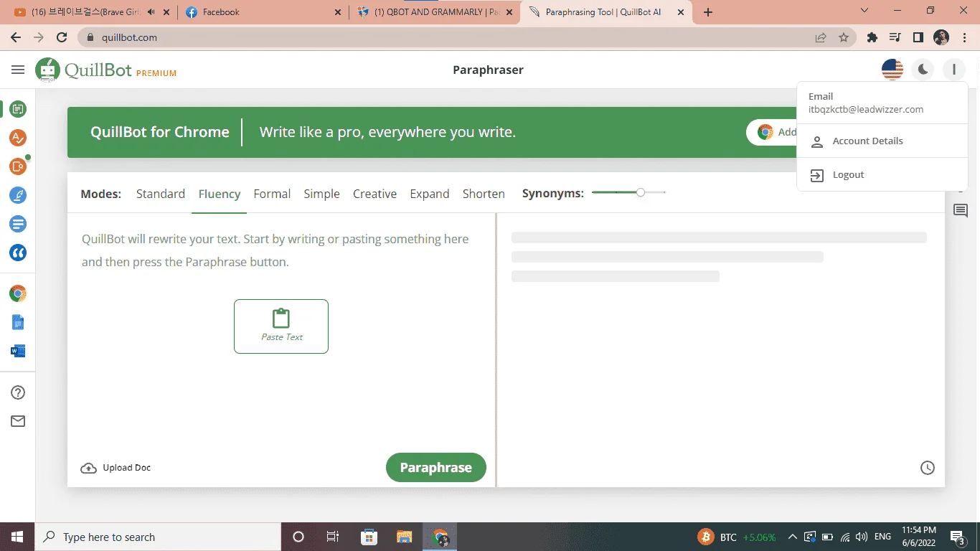The height and width of the screenshot is (551, 980).
Task: Open the QuillBot for Word sidebar icon
Action: 18,351
